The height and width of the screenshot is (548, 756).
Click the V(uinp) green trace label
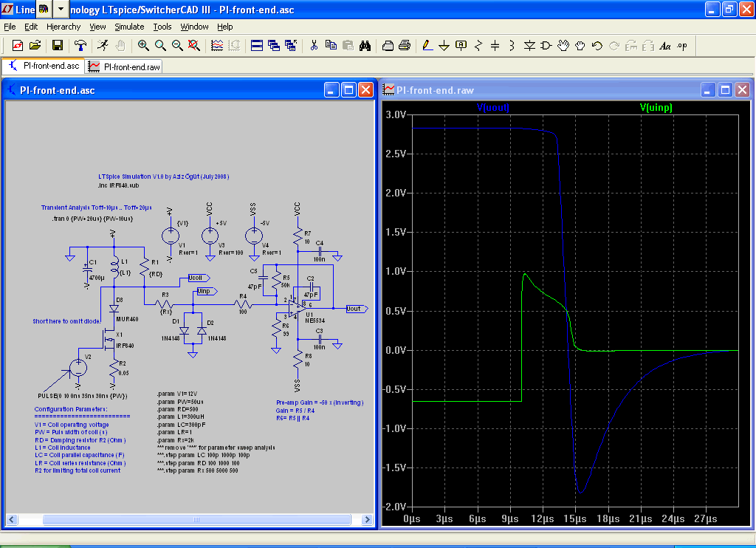(655, 108)
